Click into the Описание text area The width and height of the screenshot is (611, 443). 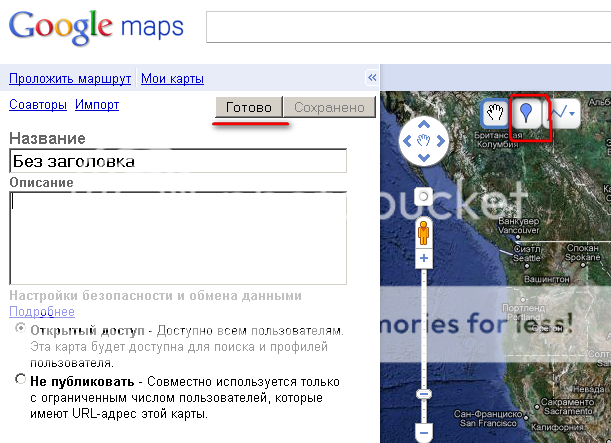[x=178, y=238]
